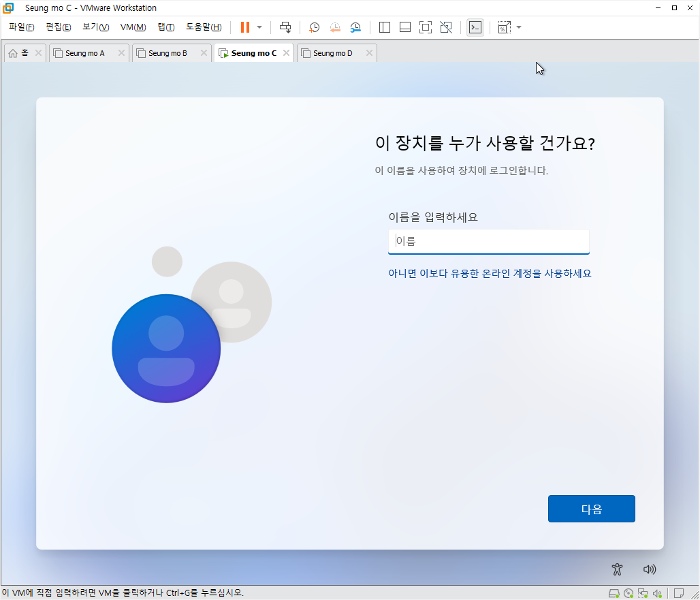Close the Seung mo C tab
Image resolution: width=700 pixels, height=600 pixels.
coord(286,53)
